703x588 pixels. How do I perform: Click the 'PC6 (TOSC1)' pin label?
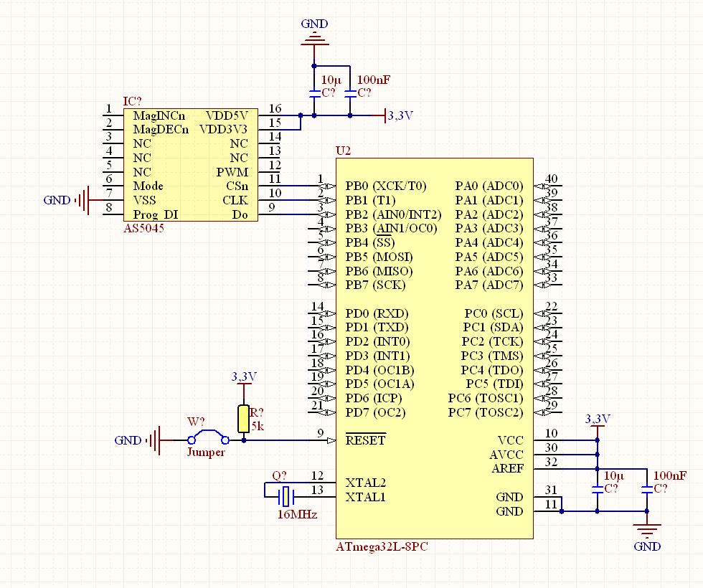click(486, 399)
